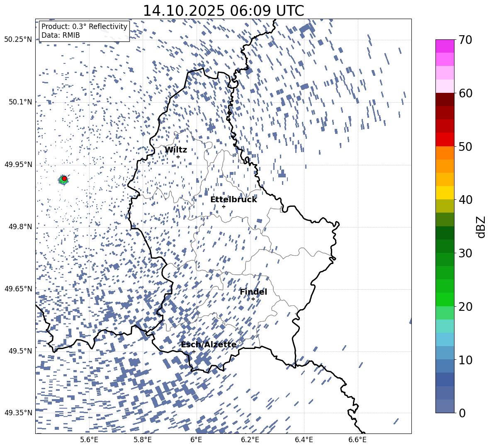Click the 50.25°N latitude label
Screen dimensions: 491x448
(x=18, y=40)
